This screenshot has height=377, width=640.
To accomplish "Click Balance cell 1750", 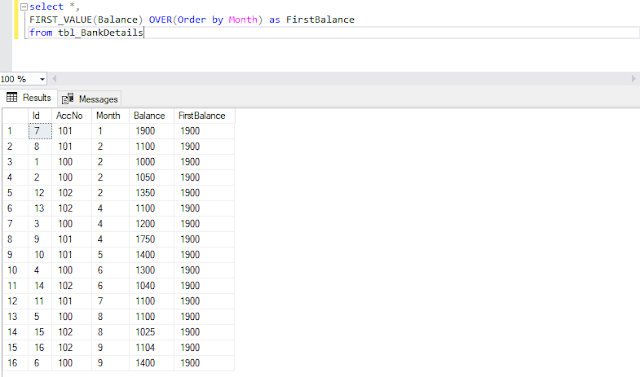I will click(x=152, y=239).
